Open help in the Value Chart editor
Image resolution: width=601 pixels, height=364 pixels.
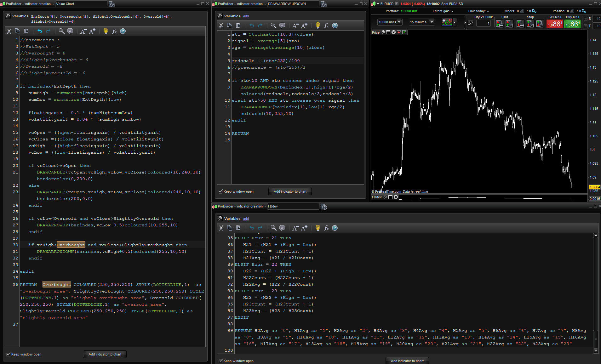tap(123, 31)
